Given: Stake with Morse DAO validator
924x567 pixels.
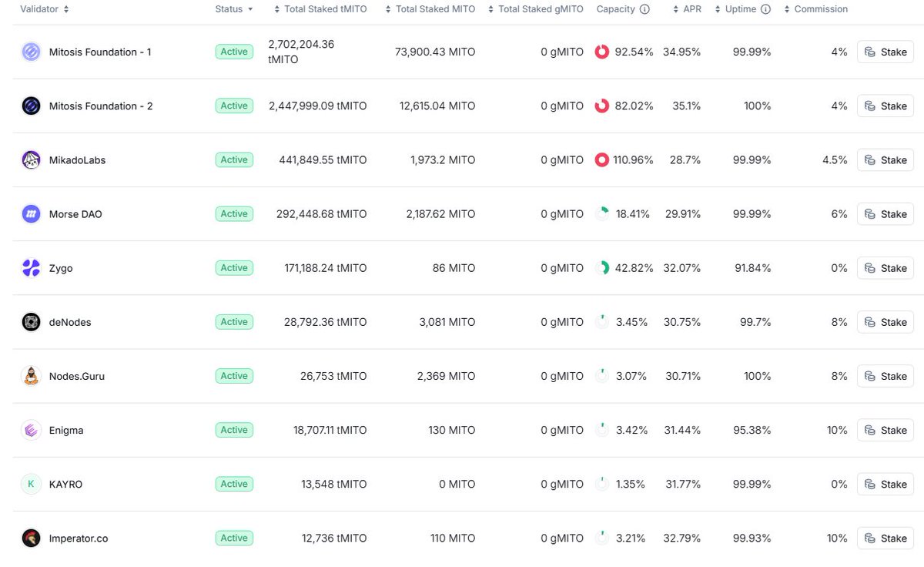Looking at the screenshot, I should pos(885,213).
